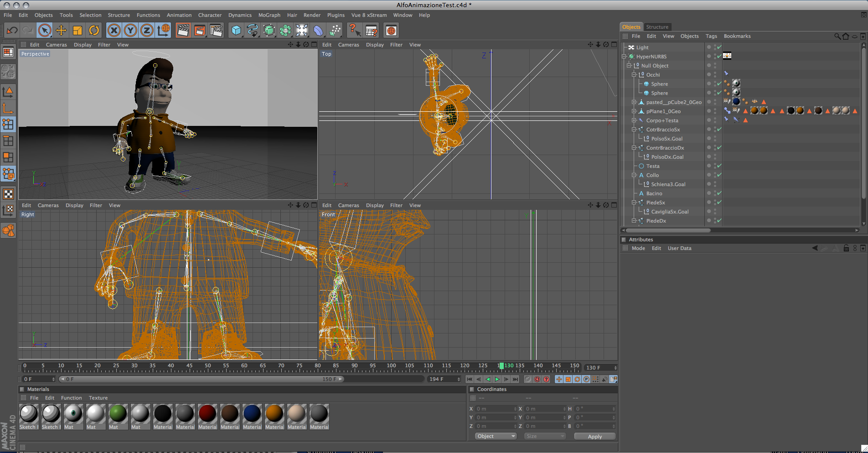Click the Undo arrow icon
This screenshot has height=453, width=868.
(12, 31)
